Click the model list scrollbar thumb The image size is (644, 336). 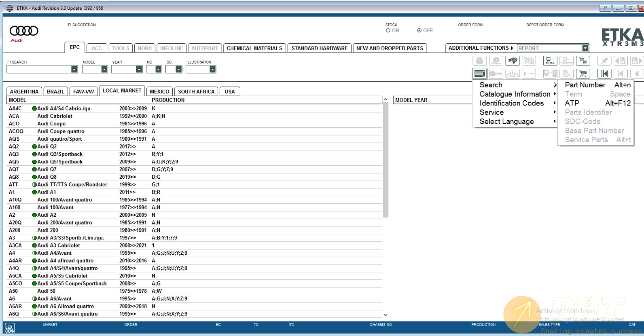pos(386,160)
